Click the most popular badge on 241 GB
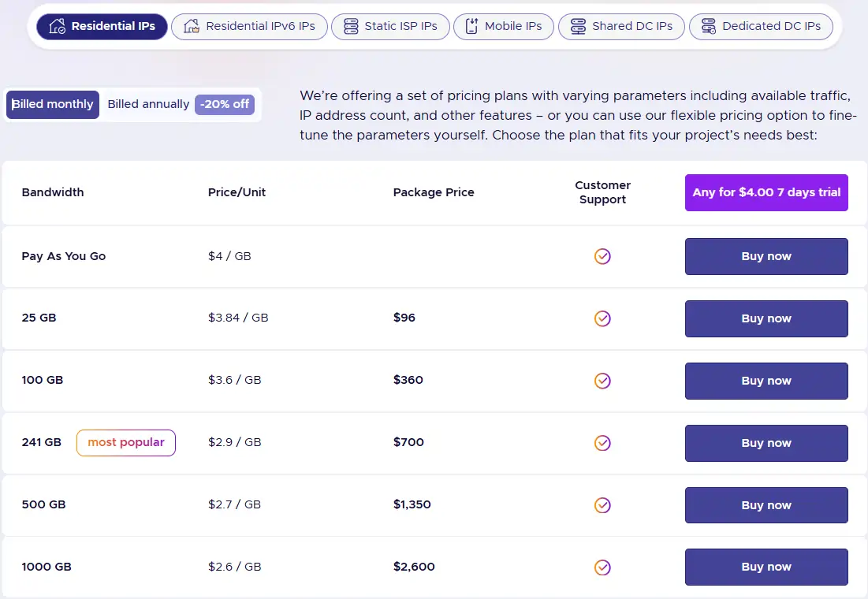Image resolution: width=868 pixels, height=599 pixels. [125, 442]
